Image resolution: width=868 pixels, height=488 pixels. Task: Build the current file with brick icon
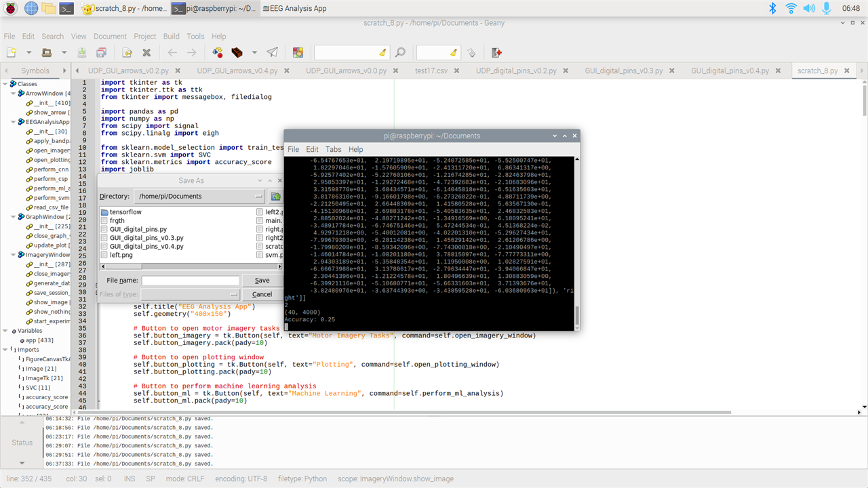click(x=237, y=52)
